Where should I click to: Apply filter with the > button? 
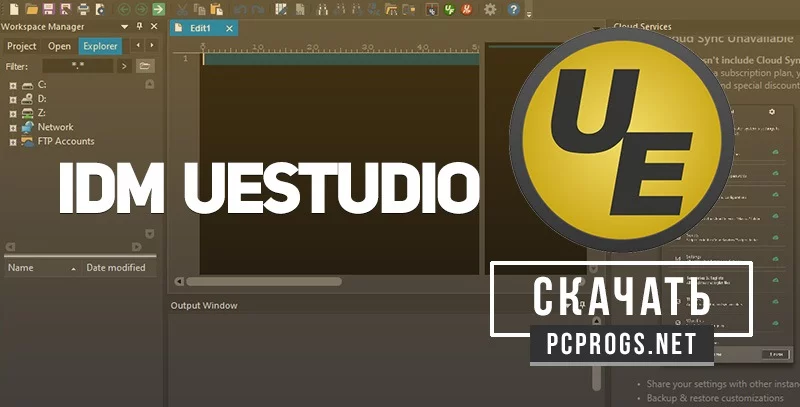pyautogui.click(x=124, y=66)
